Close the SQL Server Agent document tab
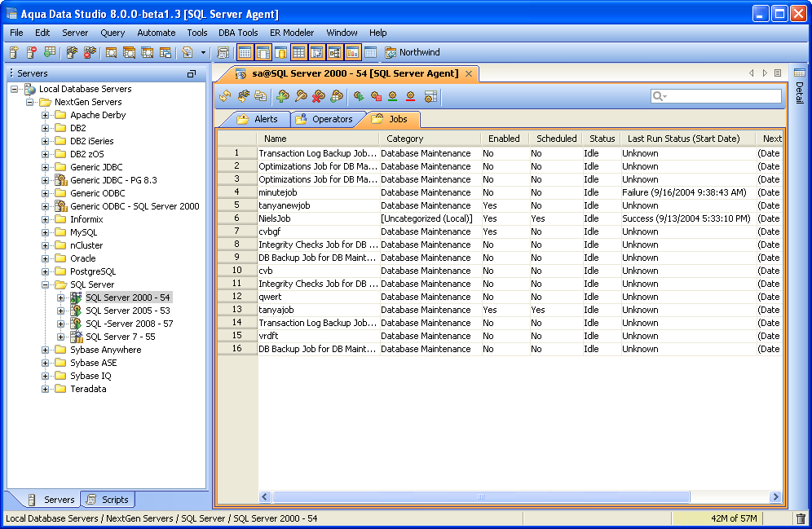The width and height of the screenshot is (812, 529). point(469,73)
